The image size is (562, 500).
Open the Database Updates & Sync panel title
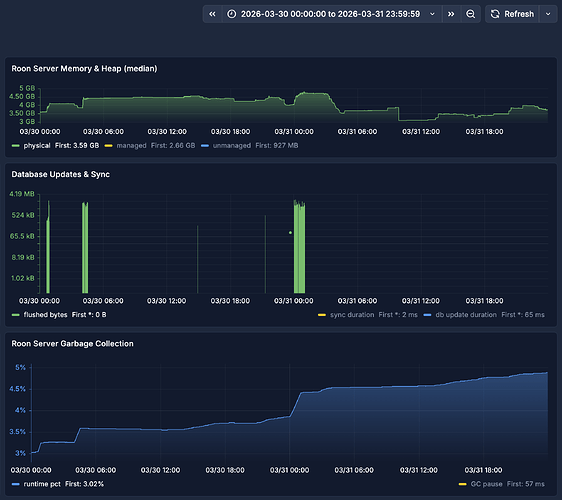[x=61, y=174]
